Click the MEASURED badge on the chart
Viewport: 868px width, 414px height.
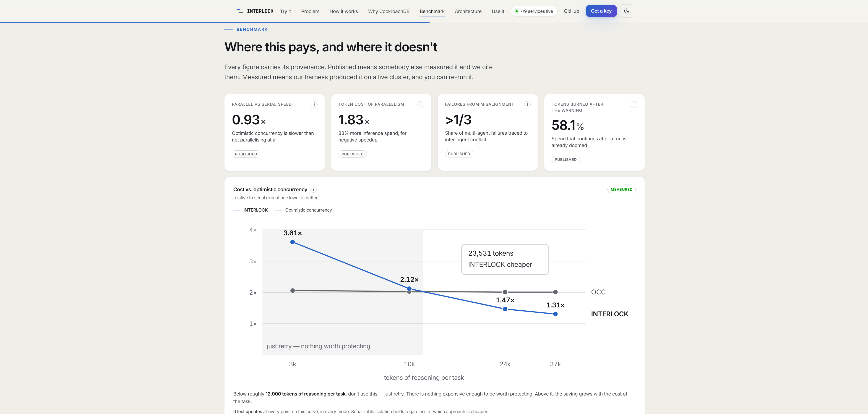pyautogui.click(x=621, y=189)
